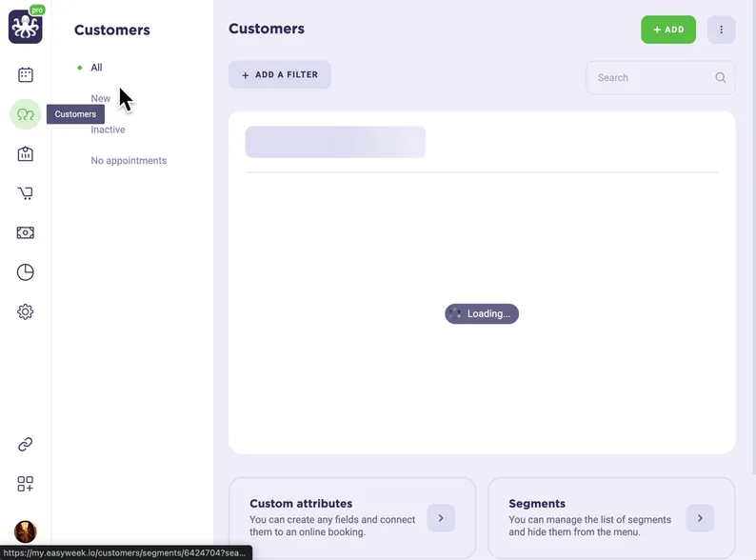This screenshot has height=560, width=756.
Task: Open the three-dot more options menu
Action: (722, 30)
